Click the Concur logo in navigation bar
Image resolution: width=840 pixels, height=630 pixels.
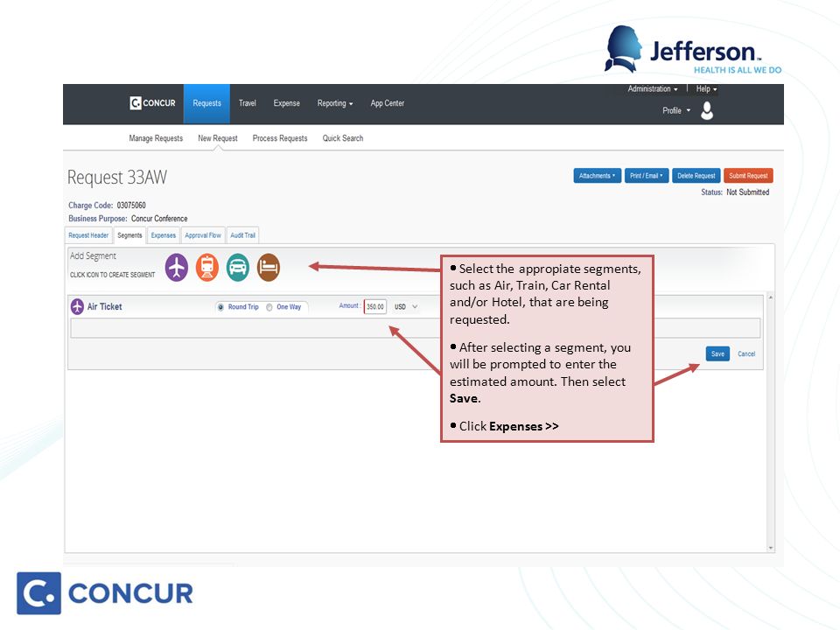tap(152, 103)
